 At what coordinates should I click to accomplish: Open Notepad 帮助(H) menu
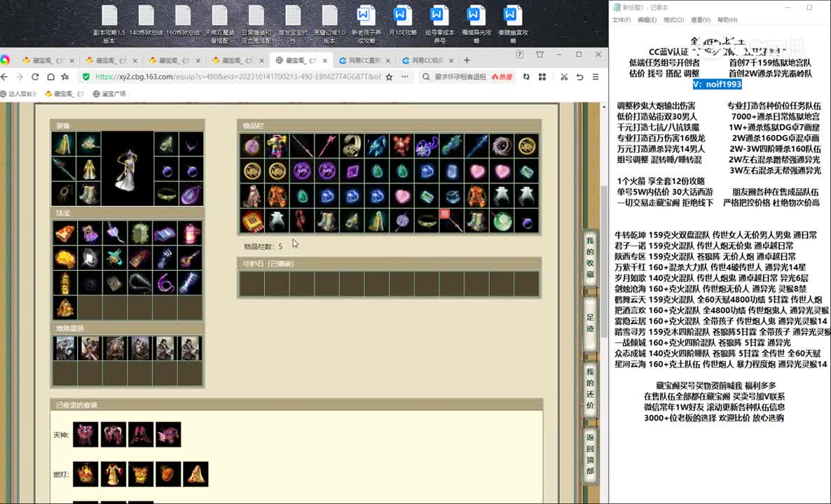[x=727, y=20]
